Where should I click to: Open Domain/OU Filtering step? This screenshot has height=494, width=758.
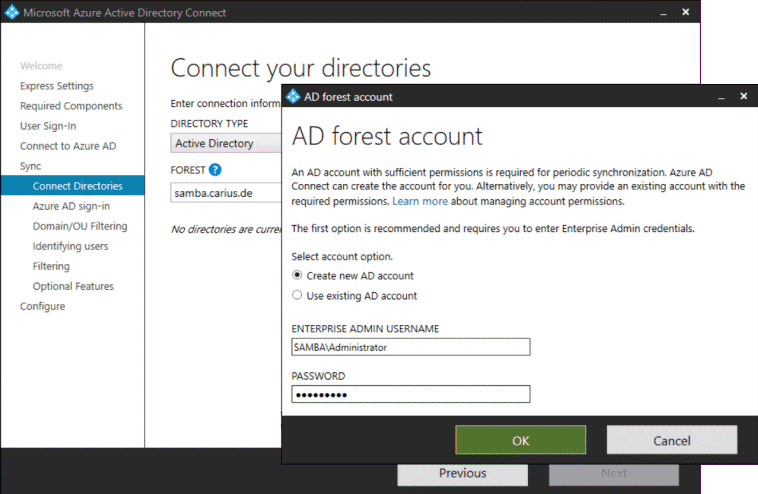pyautogui.click(x=80, y=226)
